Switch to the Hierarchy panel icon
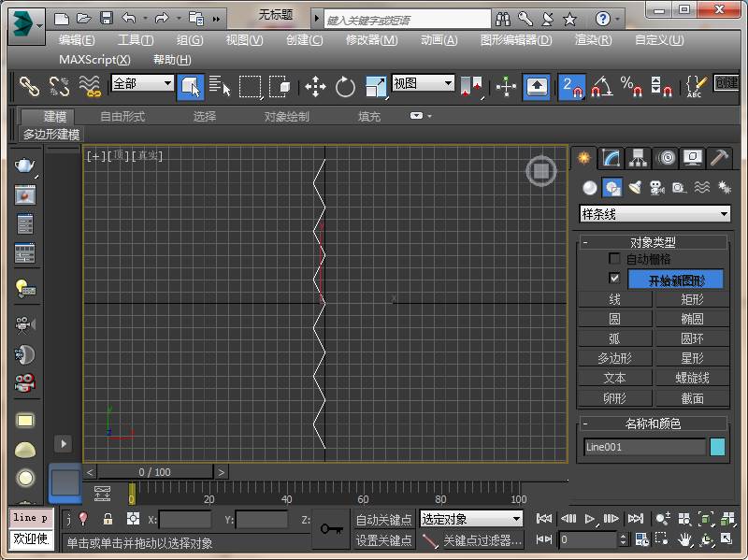Viewport: 748px width, 560px height. [x=638, y=158]
